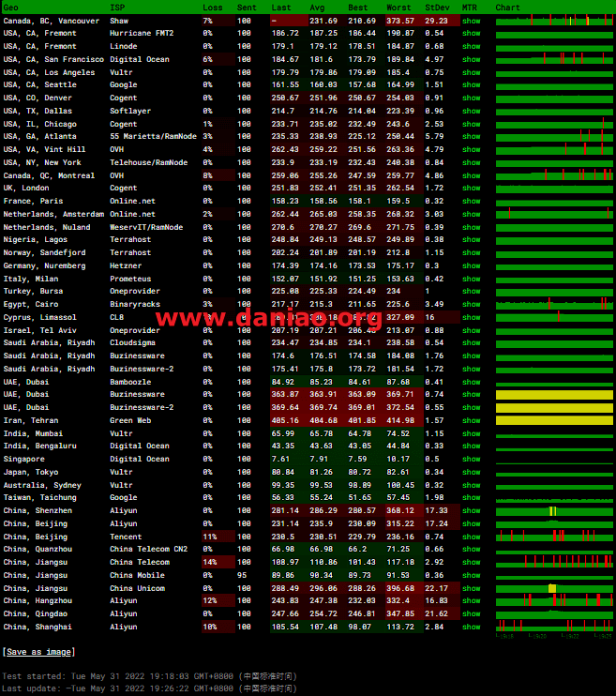Select 'Turkey, Bursa' geo cell
616x696 pixels.
(x=34, y=291)
